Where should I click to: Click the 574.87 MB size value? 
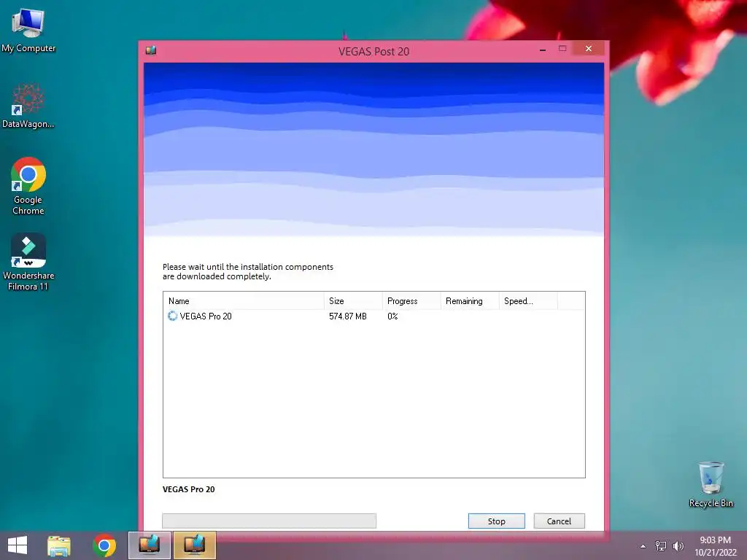pyautogui.click(x=348, y=316)
